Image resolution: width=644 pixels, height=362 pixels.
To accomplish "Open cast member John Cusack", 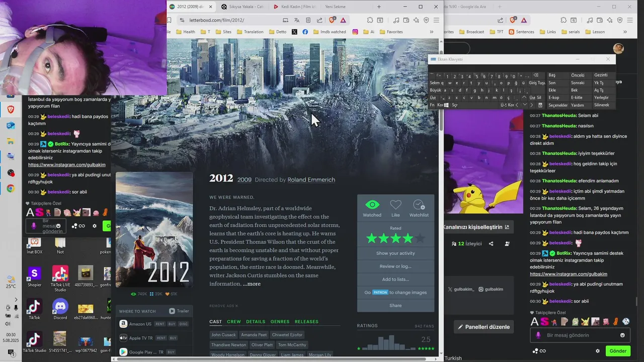I will coord(223,335).
